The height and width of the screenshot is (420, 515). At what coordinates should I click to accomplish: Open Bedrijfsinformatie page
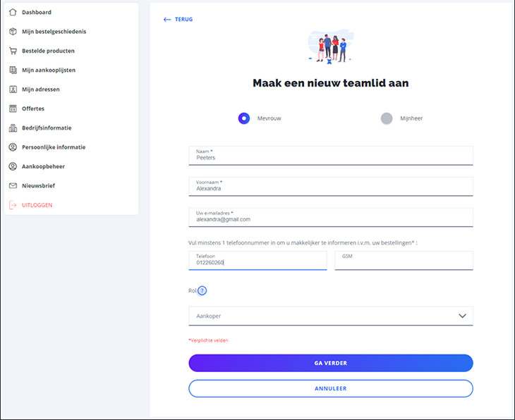point(47,128)
